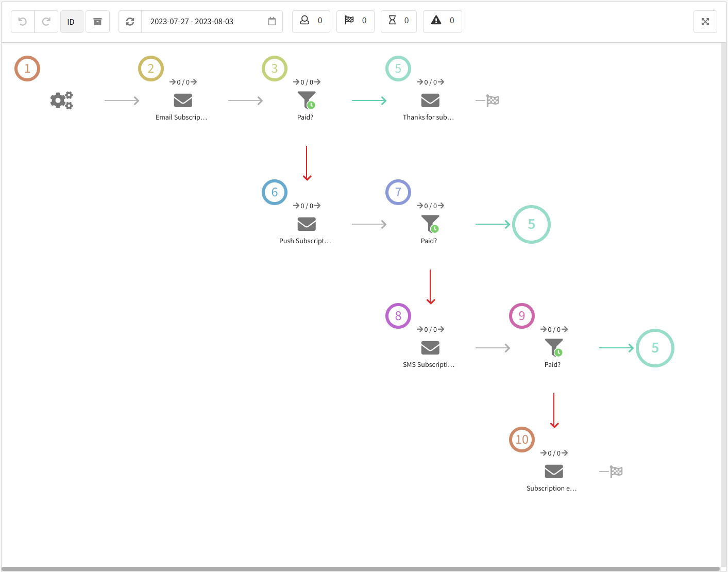Select the Thanks for sub… envelope node

[430, 100]
